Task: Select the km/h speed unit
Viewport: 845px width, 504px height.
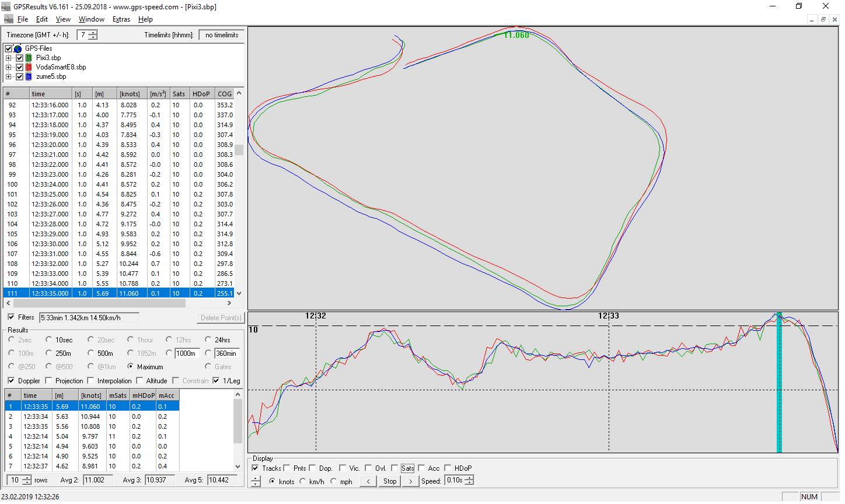Action: pyautogui.click(x=302, y=481)
